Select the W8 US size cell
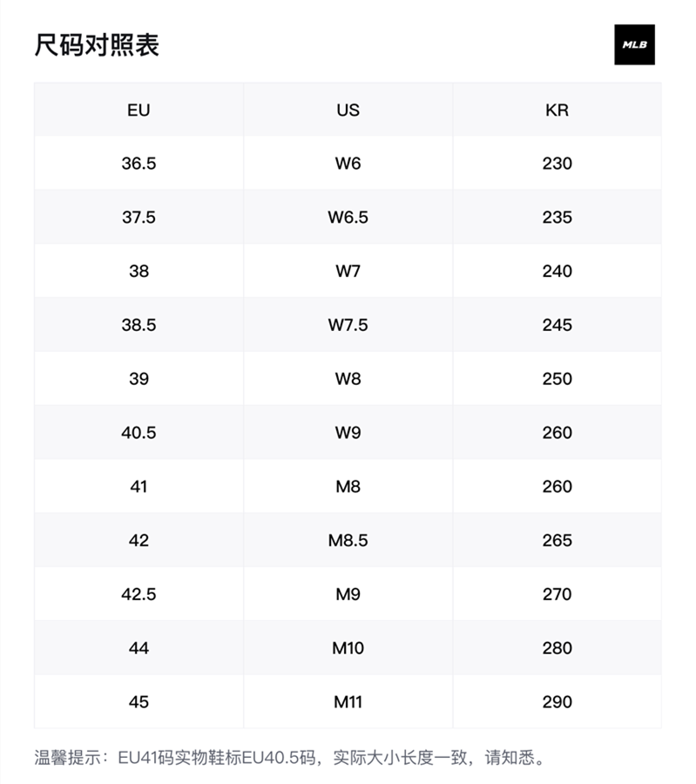696x784 pixels. (x=348, y=379)
